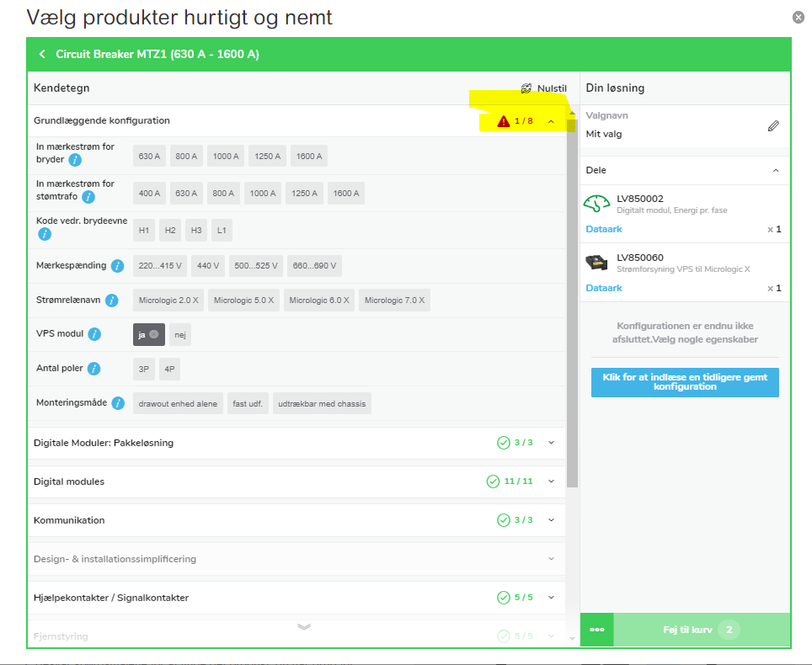This screenshot has height=665, width=812.
Task: Click the red warning triangle icon
Action: pos(504,121)
